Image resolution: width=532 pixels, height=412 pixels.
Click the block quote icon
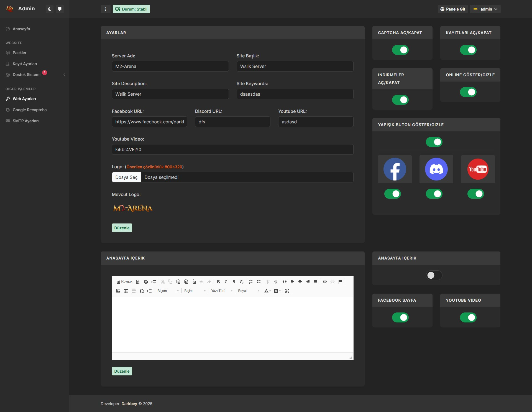(x=285, y=282)
